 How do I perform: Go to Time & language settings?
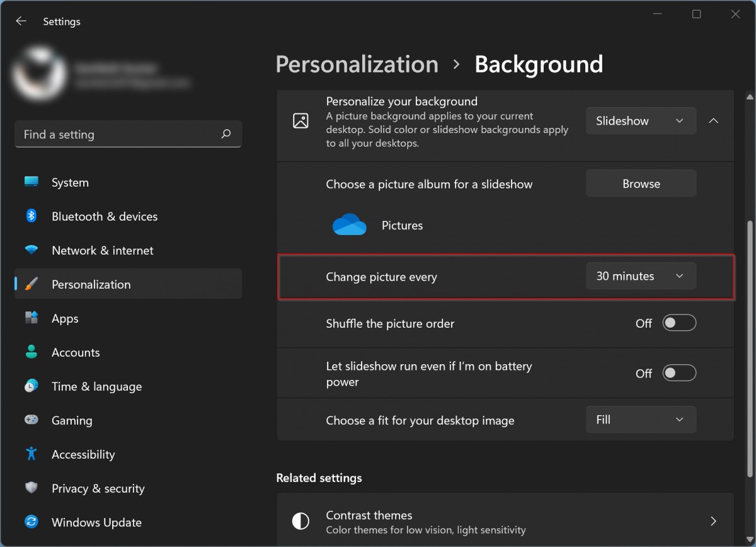pos(96,386)
